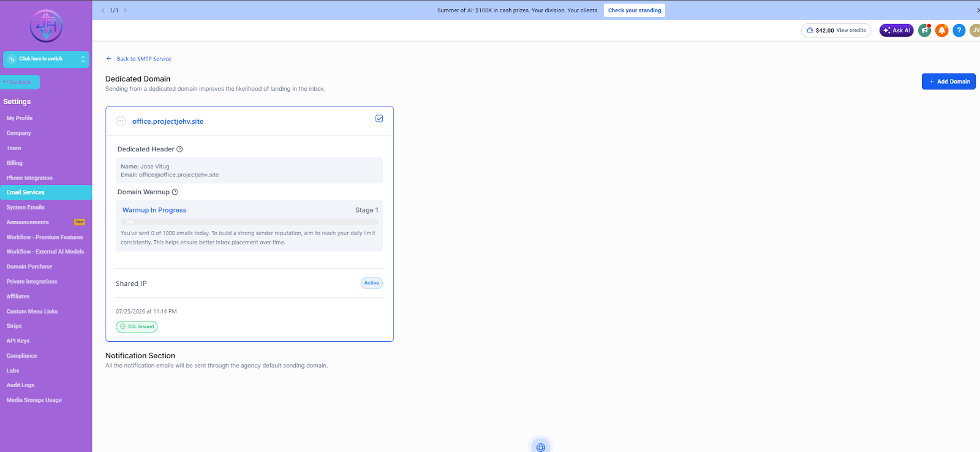Click the SSL Issued badge

tap(137, 327)
